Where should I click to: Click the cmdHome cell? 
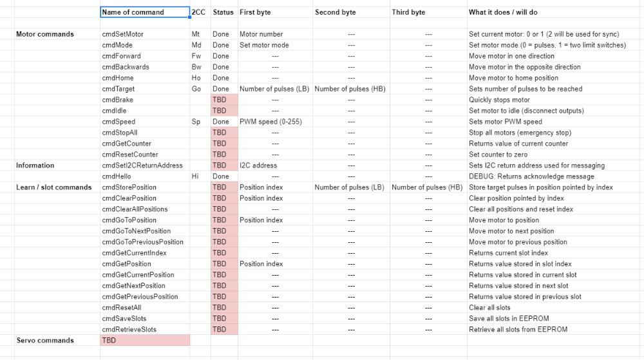(145, 78)
